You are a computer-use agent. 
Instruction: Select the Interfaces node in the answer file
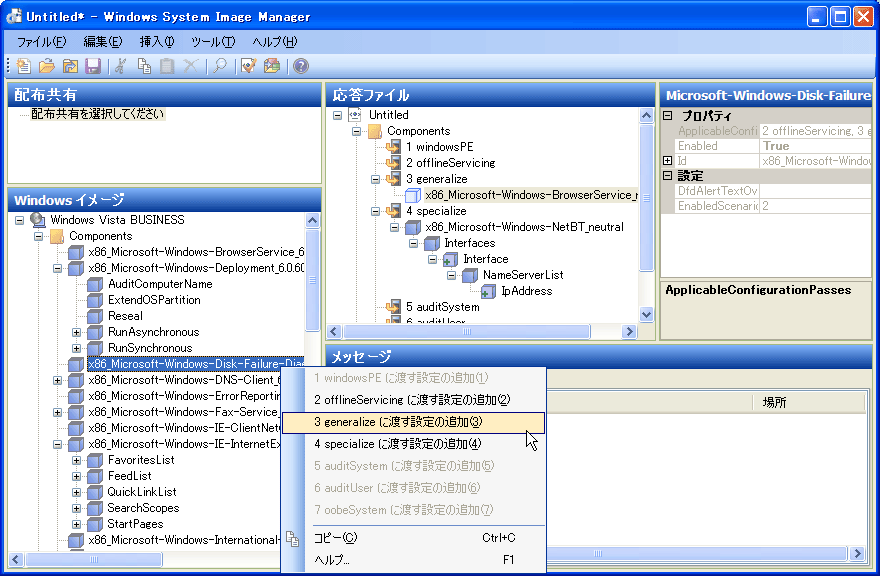pyautogui.click(x=470, y=243)
